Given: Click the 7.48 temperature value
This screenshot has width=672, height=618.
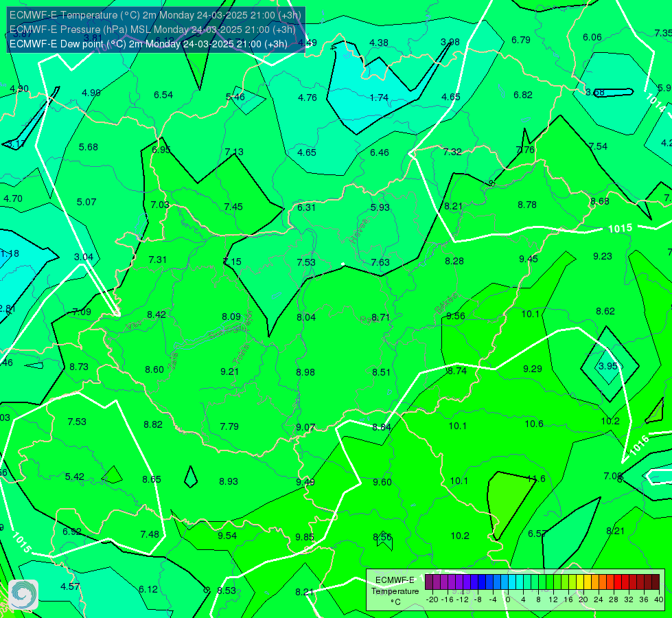Looking at the screenshot, I should tap(150, 534).
